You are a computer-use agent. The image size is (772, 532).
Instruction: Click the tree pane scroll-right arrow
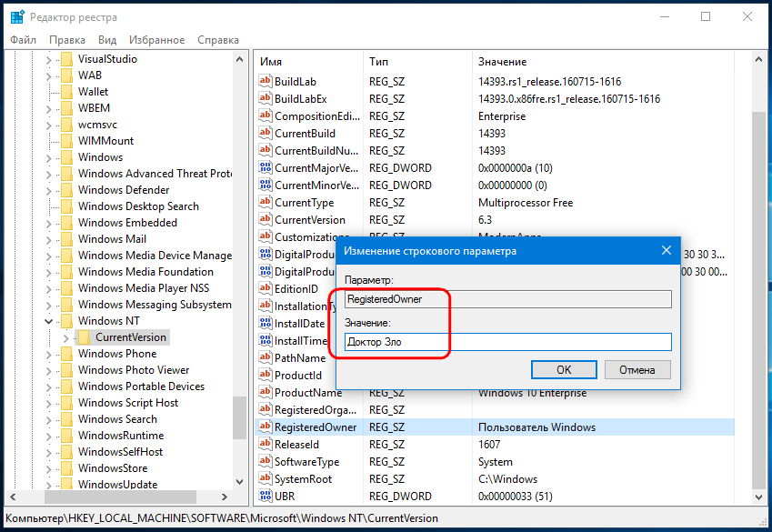[225, 497]
